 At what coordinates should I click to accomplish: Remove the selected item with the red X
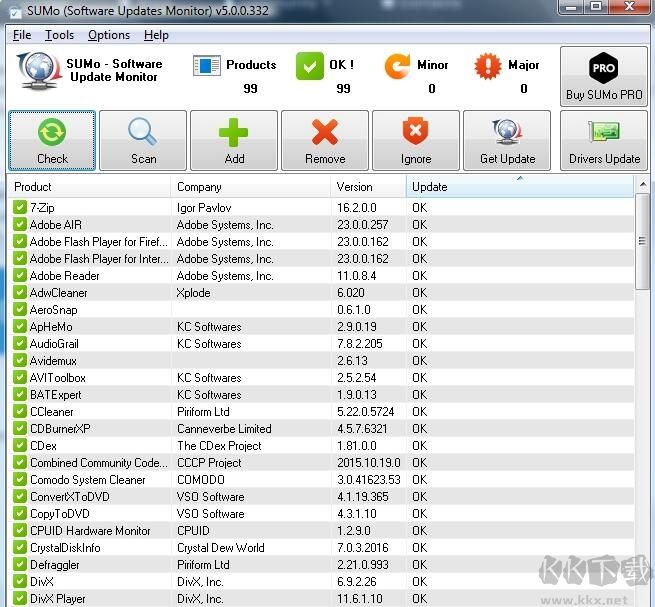point(325,132)
